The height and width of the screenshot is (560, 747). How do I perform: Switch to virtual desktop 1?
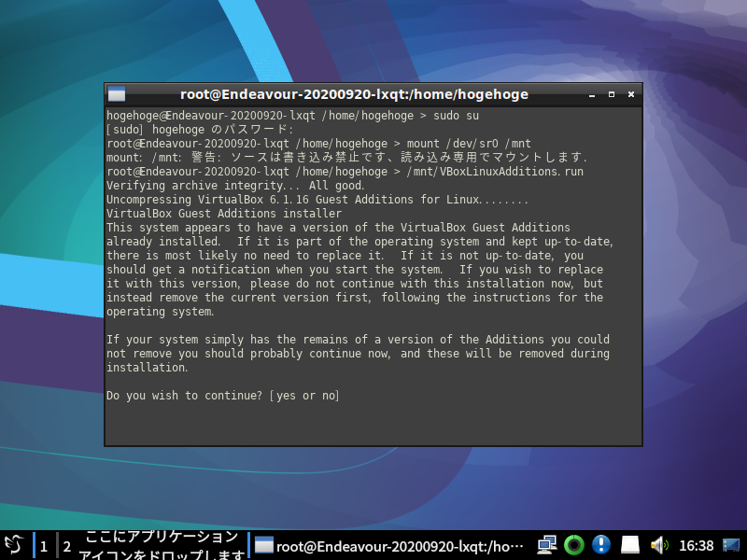pyautogui.click(x=43, y=546)
